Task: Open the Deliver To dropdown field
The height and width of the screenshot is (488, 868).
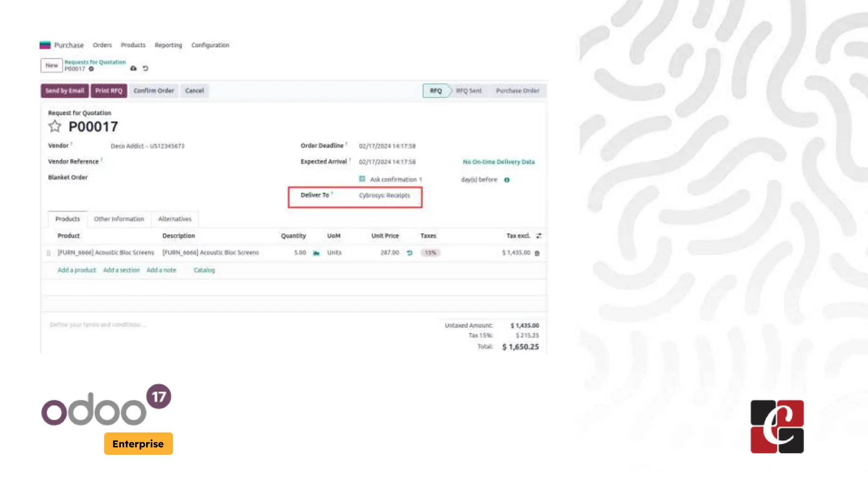Action: (384, 195)
